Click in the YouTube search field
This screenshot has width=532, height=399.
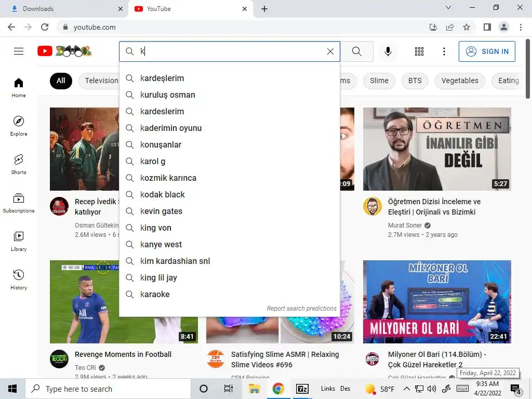coord(230,51)
